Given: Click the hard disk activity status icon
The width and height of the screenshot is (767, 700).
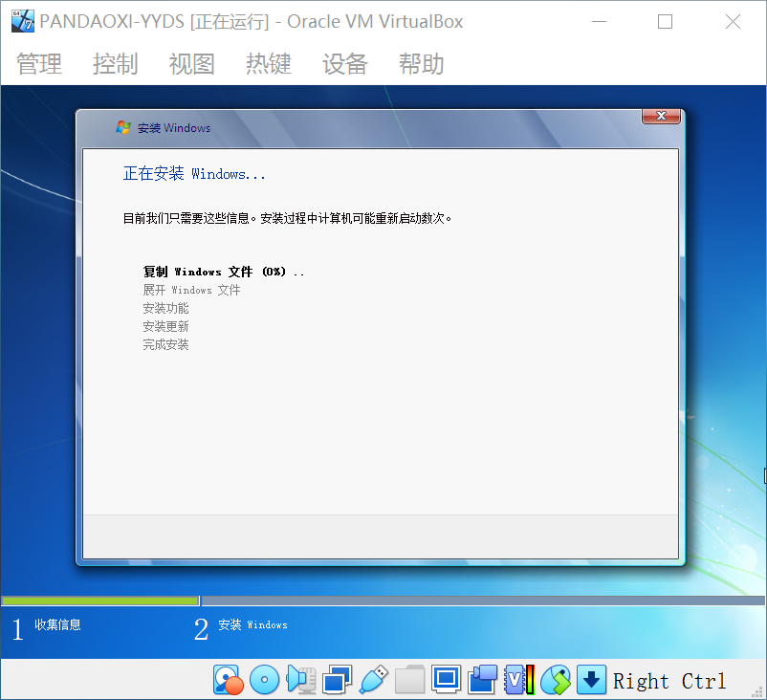Looking at the screenshot, I should point(228,680).
